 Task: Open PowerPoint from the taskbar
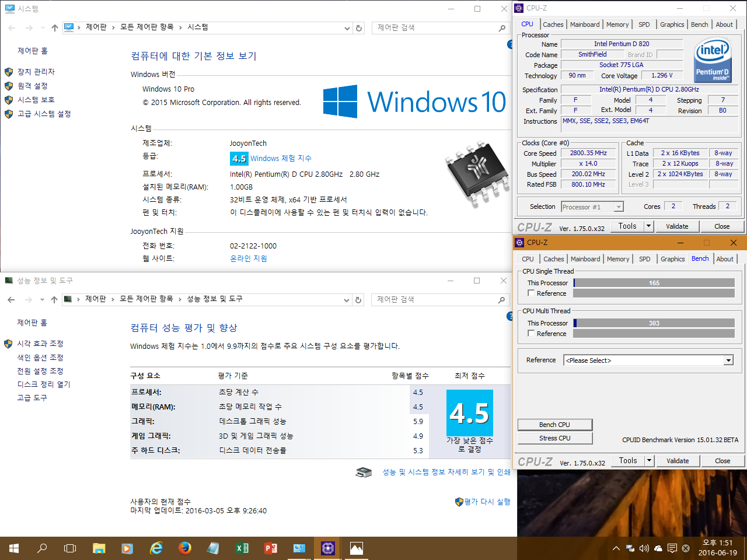pos(271,548)
